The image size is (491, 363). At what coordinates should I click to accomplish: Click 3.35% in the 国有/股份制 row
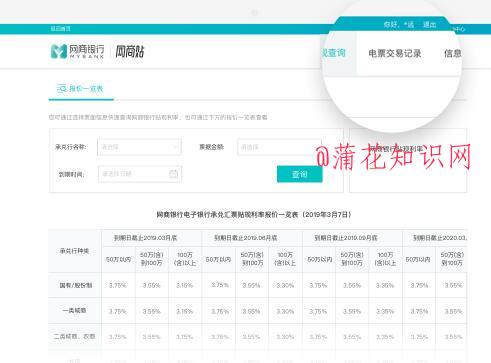[385, 285]
